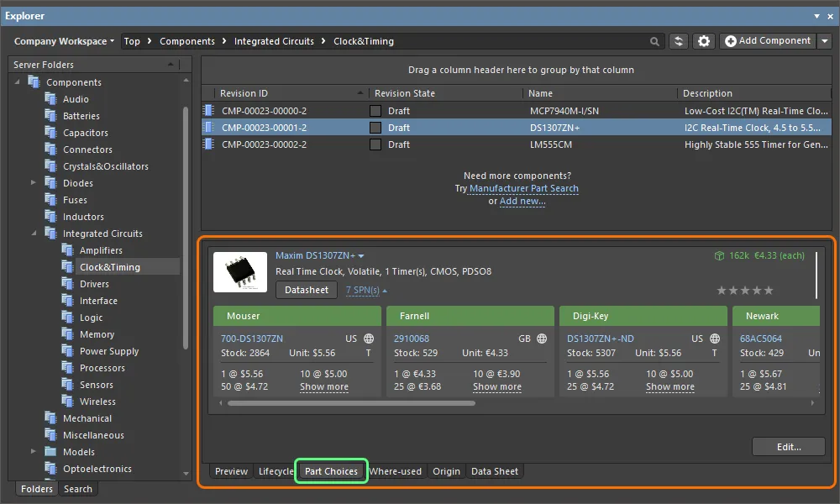Click the Sensors folder icon

67,385
